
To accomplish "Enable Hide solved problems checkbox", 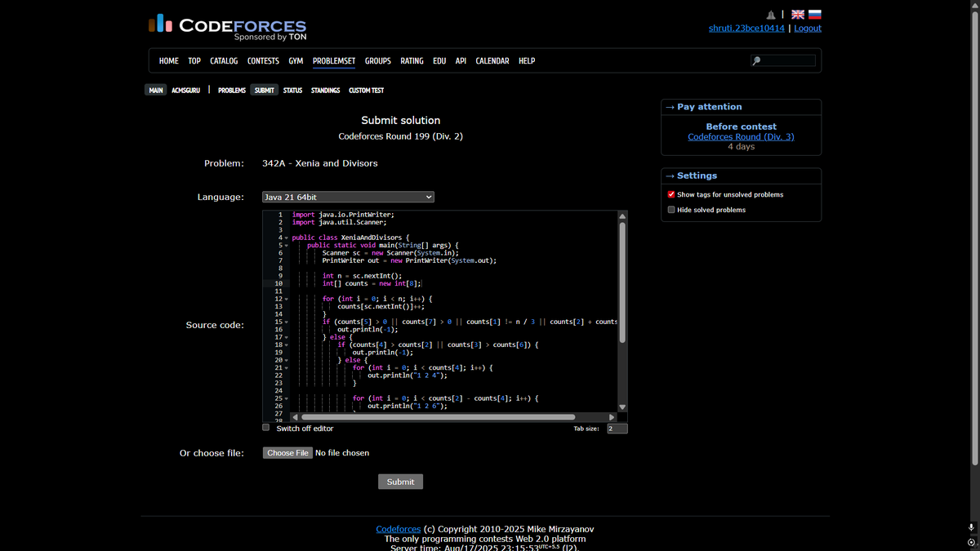I will (x=671, y=210).
